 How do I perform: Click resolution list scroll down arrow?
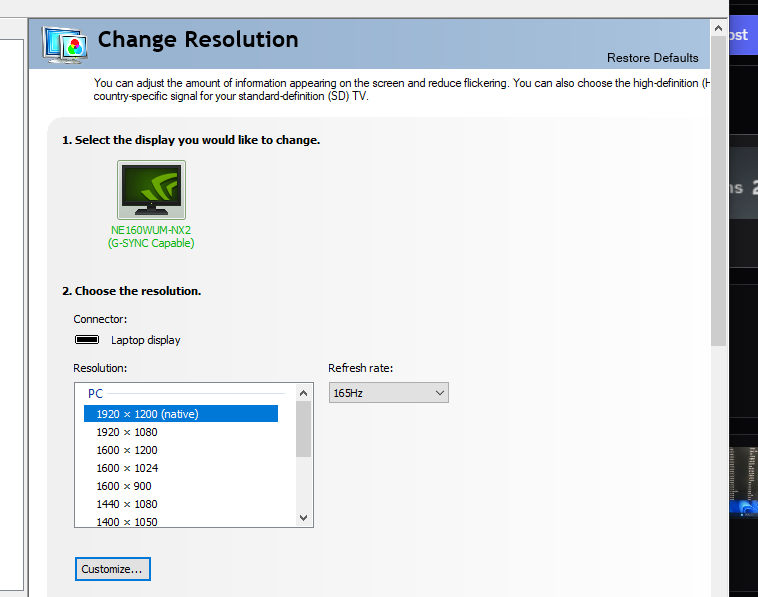[304, 518]
